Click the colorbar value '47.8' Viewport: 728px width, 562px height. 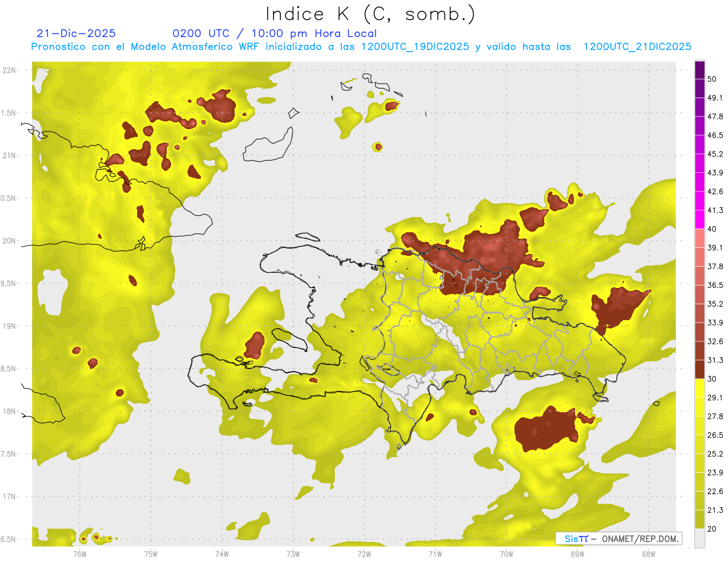[715, 116]
